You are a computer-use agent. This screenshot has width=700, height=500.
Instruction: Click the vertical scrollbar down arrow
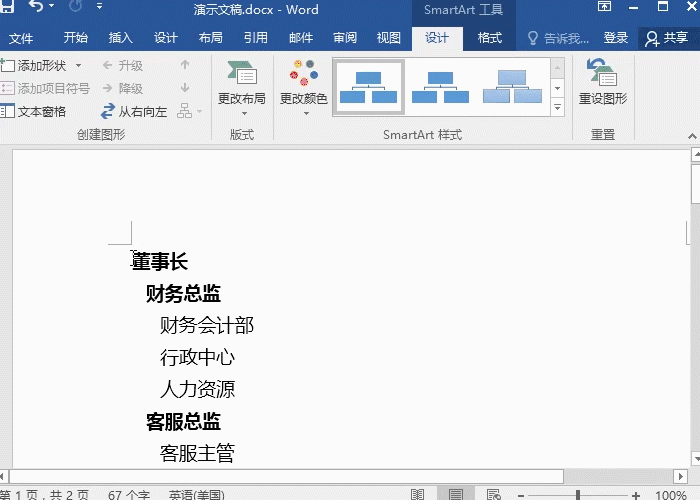(x=695, y=458)
